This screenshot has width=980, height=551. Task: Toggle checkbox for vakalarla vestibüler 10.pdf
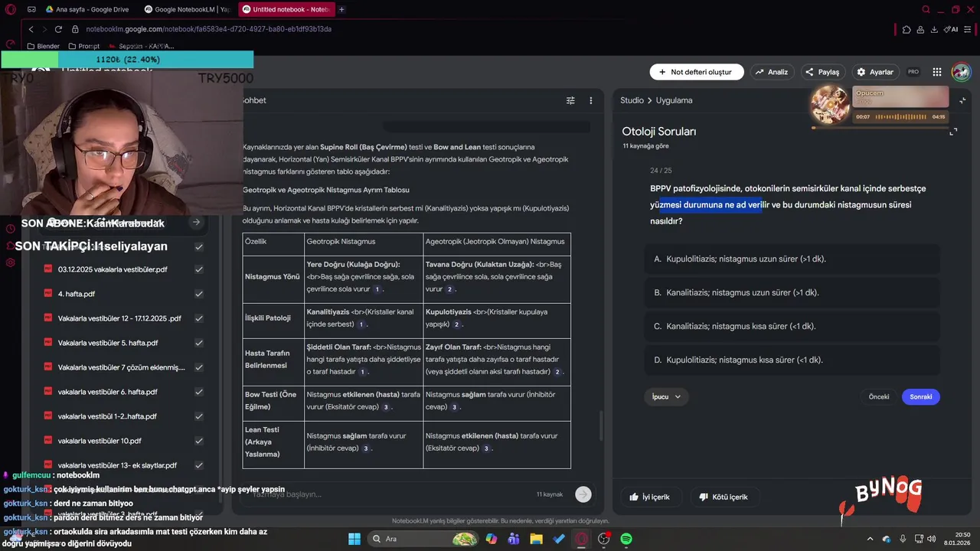pos(199,441)
